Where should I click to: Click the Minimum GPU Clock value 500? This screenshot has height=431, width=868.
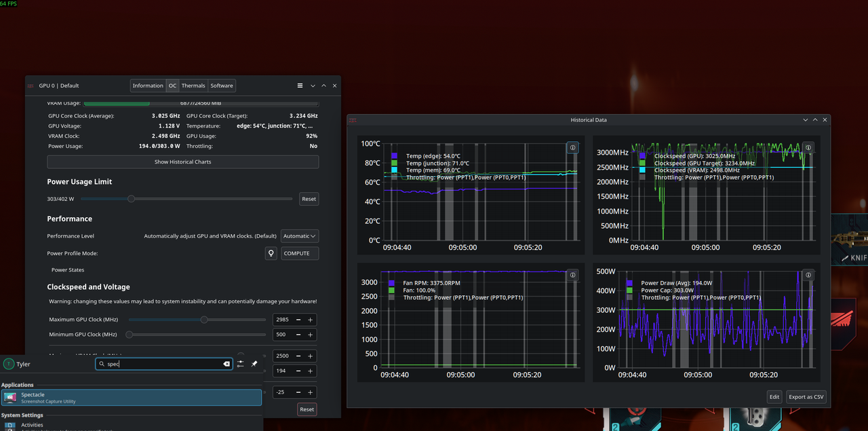point(283,335)
